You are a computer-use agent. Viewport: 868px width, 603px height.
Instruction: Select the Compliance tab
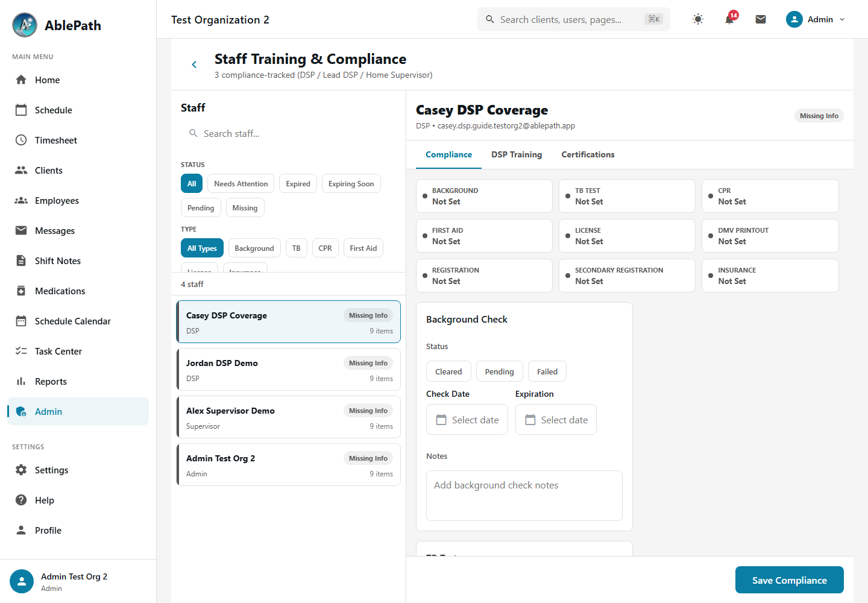click(448, 155)
